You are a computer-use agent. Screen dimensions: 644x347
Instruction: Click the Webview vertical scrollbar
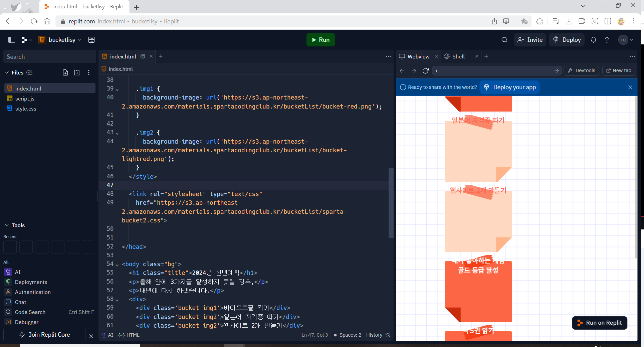pyautogui.click(x=636, y=177)
